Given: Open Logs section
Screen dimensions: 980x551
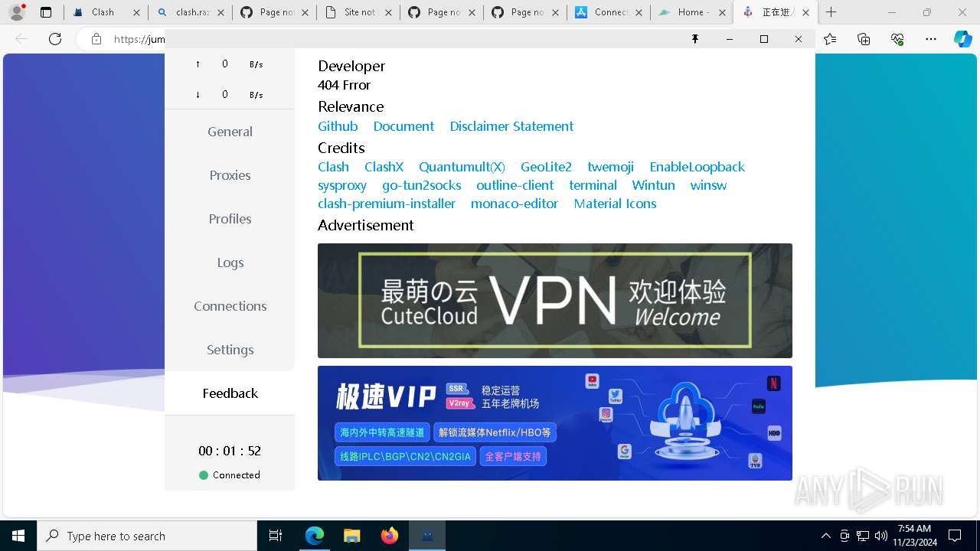Looking at the screenshot, I should click(230, 262).
